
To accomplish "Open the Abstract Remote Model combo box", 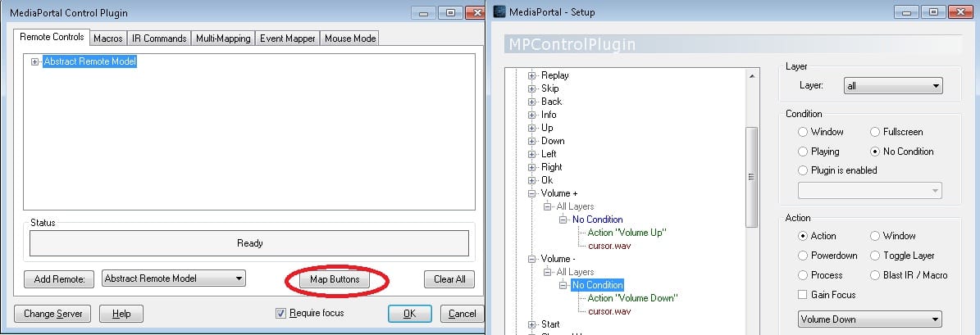I will (174, 278).
